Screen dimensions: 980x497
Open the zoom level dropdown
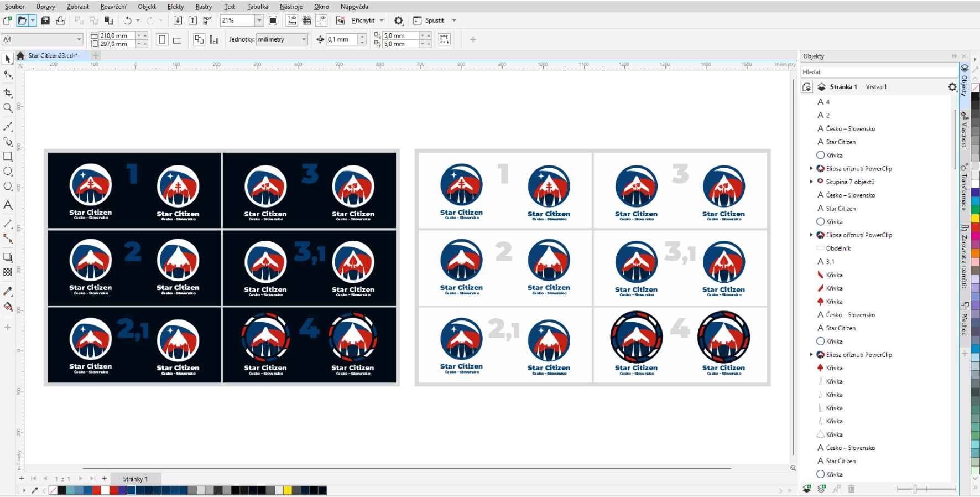click(x=259, y=20)
